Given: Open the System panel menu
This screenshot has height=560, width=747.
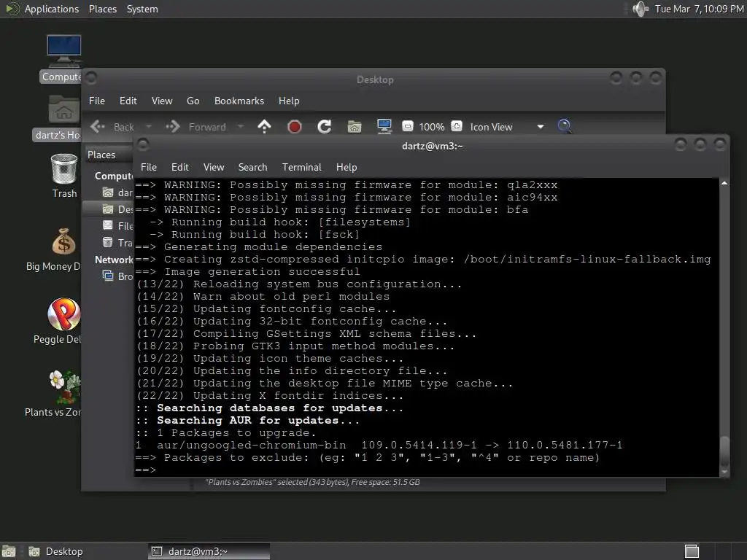Looking at the screenshot, I should [142, 9].
